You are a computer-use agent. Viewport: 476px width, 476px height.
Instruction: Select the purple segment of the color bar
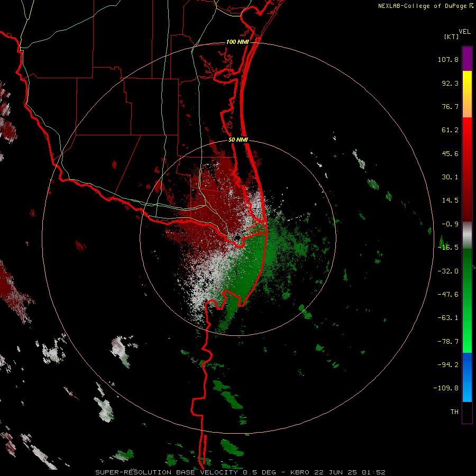point(467,59)
